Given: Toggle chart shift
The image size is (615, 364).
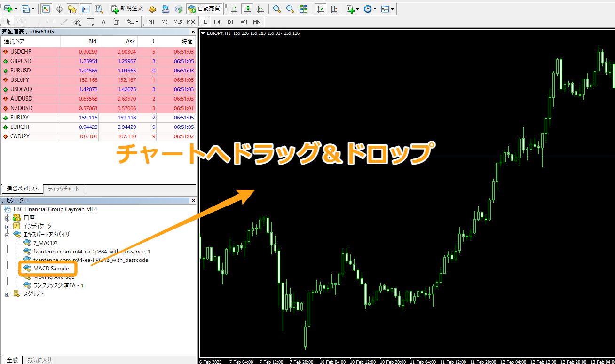Looking at the screenshot, I should coord(333,8).
